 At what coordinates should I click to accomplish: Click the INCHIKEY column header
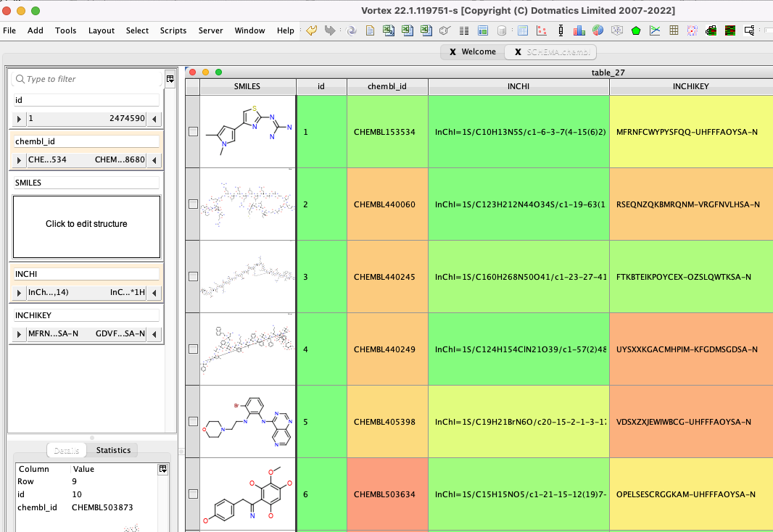point(690,86)
